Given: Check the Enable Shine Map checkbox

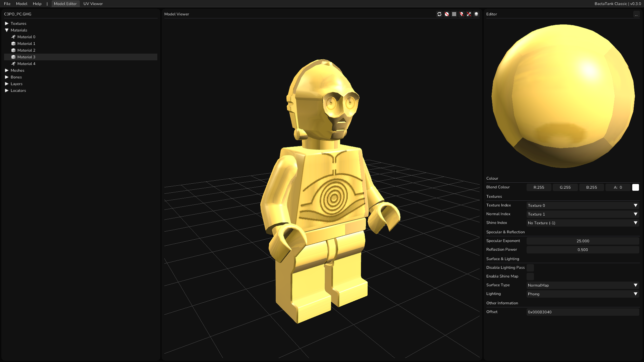Looking at the screenshot, I should click(530, 277).
